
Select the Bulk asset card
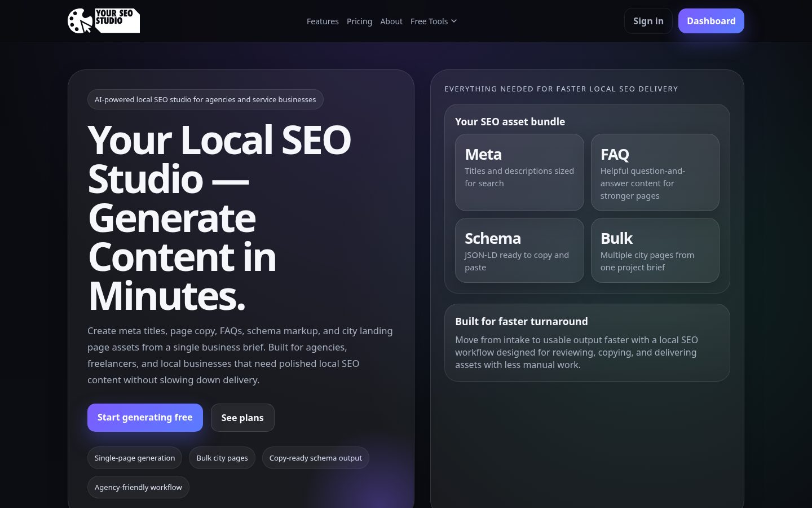click(655, 250)
